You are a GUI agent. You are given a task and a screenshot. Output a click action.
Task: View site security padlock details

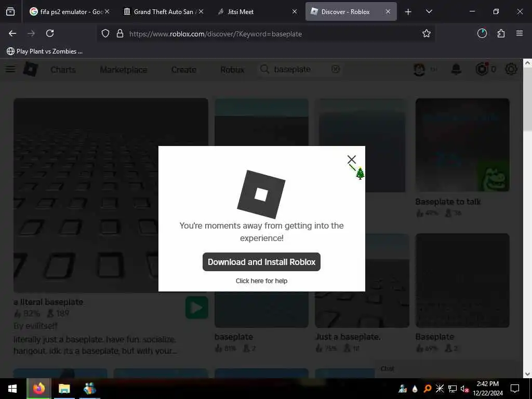click(120, 34)
